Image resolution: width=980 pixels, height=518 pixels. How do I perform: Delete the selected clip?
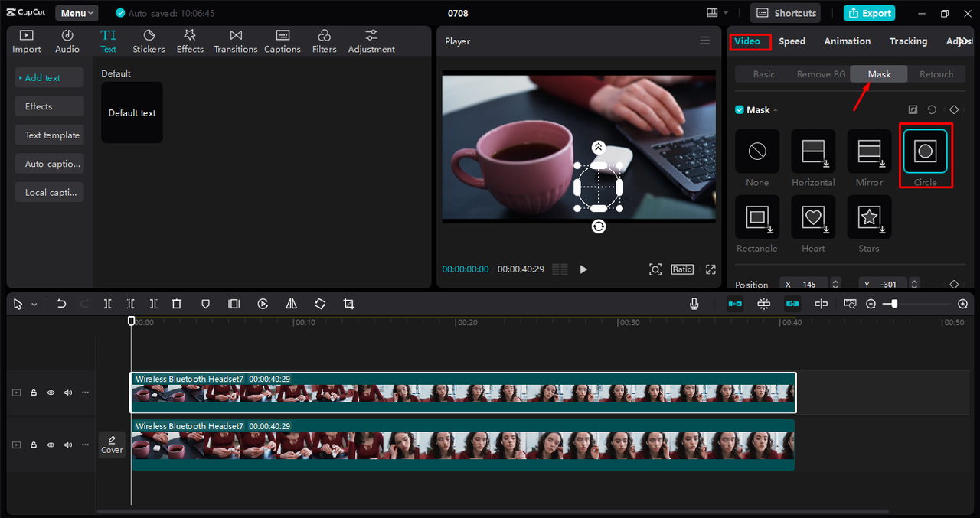[177, 304]
